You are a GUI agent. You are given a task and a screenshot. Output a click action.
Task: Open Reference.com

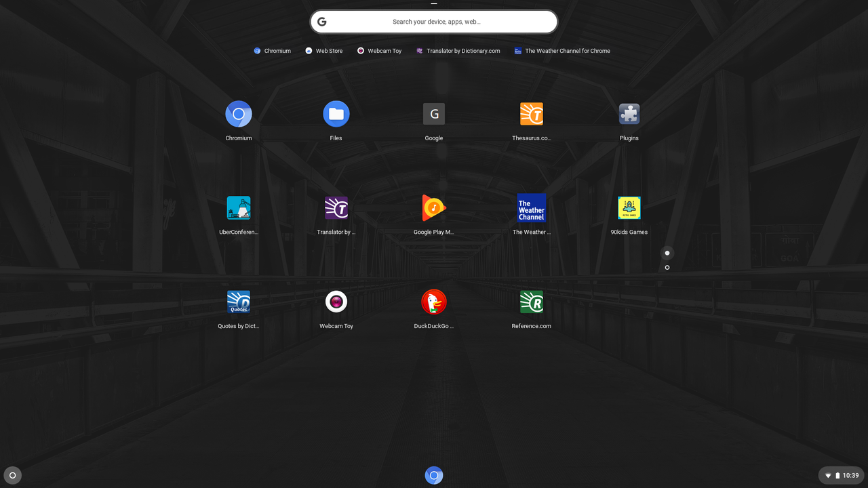click(531, 302)
